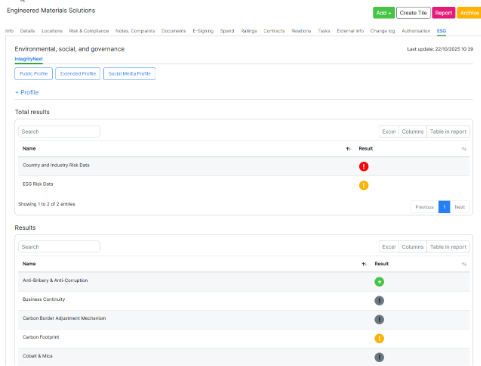The width and height of the screenshot is (481, 366).
Task: Switch to the Contracts tab
Action: coord(274,31)
